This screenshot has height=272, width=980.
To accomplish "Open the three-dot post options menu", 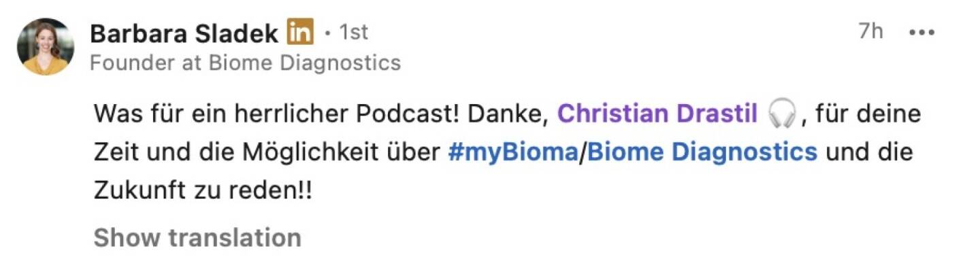I will click(x=922, y=32).
